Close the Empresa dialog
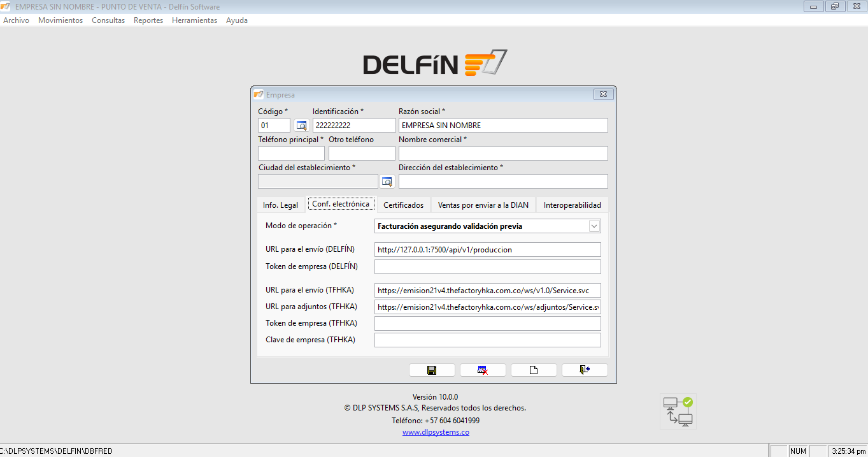This screenshot has width=868, height=457. [x=603, y=94]
